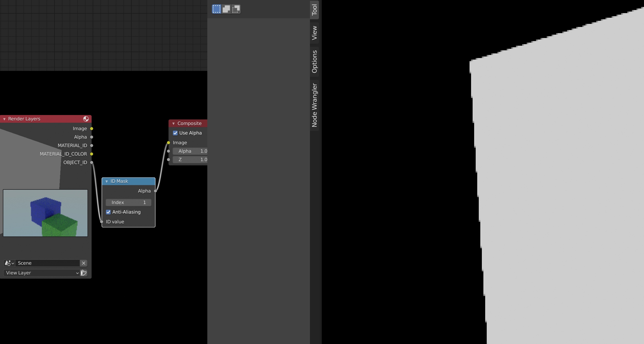
Task: Select the Extend selection mode icon
Action: tap(226, 9)
